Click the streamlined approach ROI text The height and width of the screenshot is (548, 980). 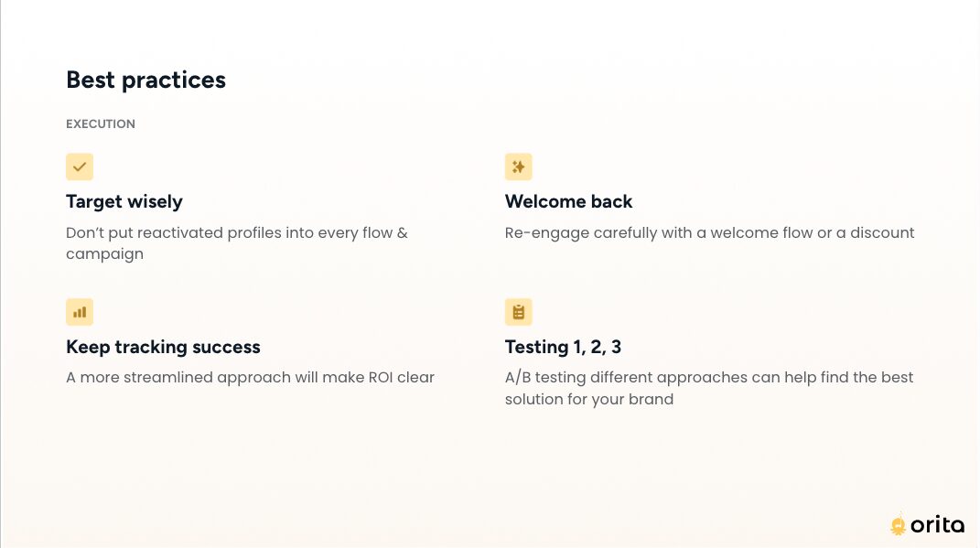250,378
